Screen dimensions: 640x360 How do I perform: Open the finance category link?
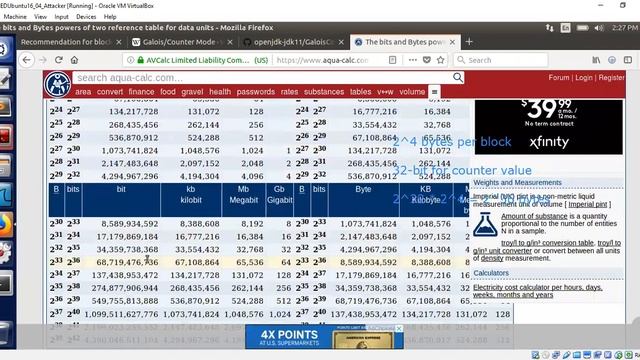coord(141,92)
